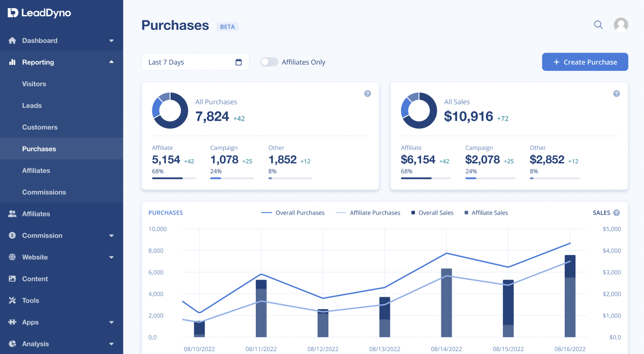Enable the Affiliates Only toggle
This screenshot has height=354, width=644.
pyautogui.click(x=269, y=62)
